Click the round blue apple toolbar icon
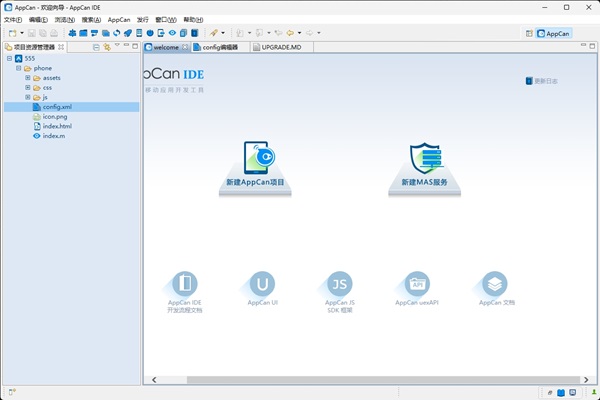Viewport: 600px width, 400px height. pyautogui.click(x=150, y=33)
